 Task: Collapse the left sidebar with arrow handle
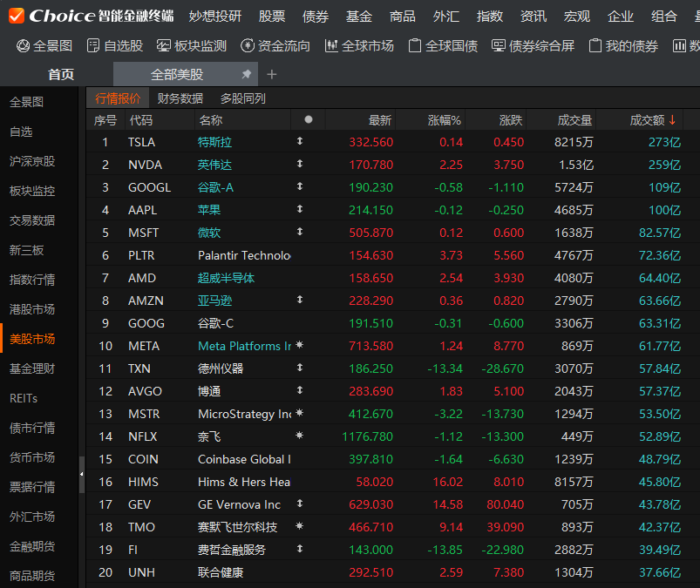[82, 474]
